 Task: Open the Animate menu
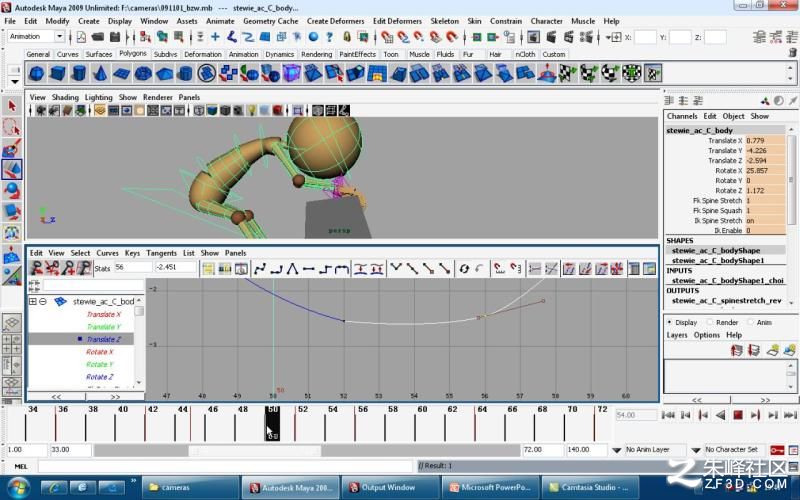point(220,21)
